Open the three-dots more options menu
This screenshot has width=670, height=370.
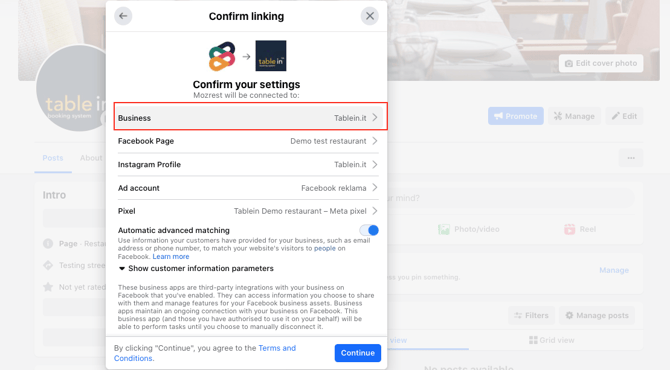(631, 158)
